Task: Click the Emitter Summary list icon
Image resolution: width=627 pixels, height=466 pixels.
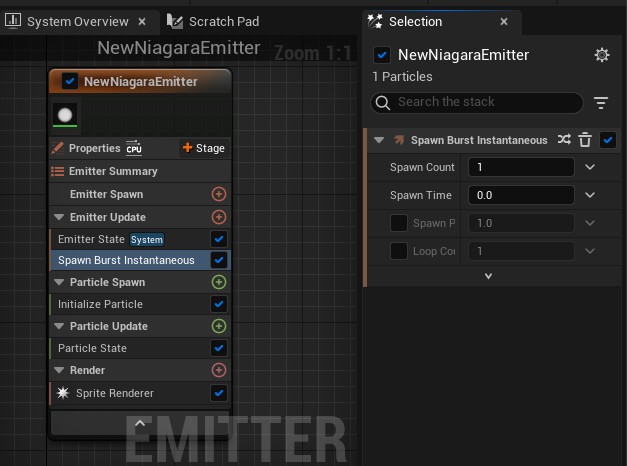Action: [58, 171]
